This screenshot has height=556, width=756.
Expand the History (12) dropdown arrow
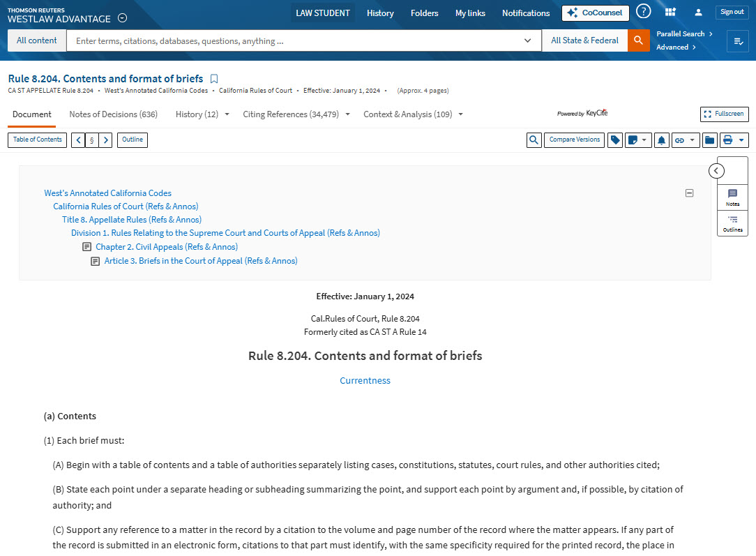point(227,114)
